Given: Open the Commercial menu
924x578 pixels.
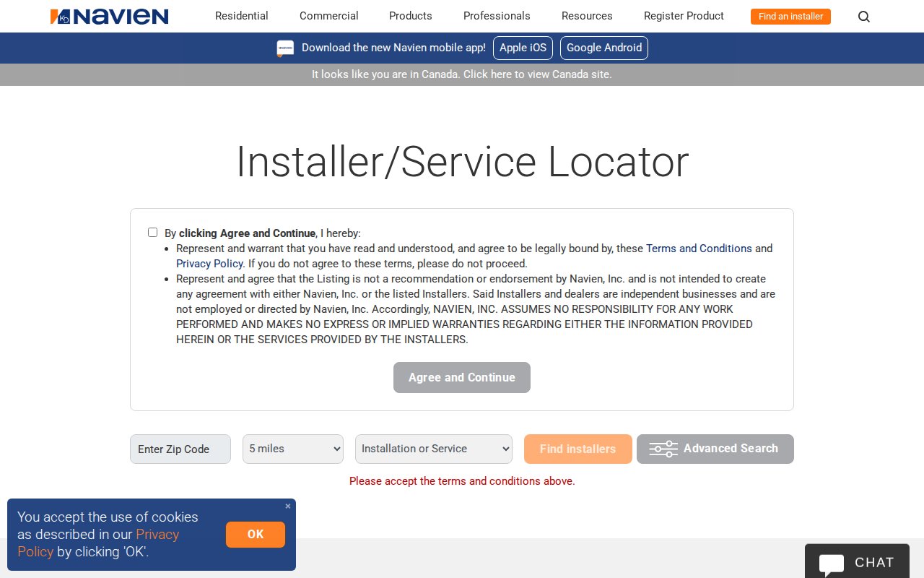Looking at the screenshot, I should (x=328, y=16).
